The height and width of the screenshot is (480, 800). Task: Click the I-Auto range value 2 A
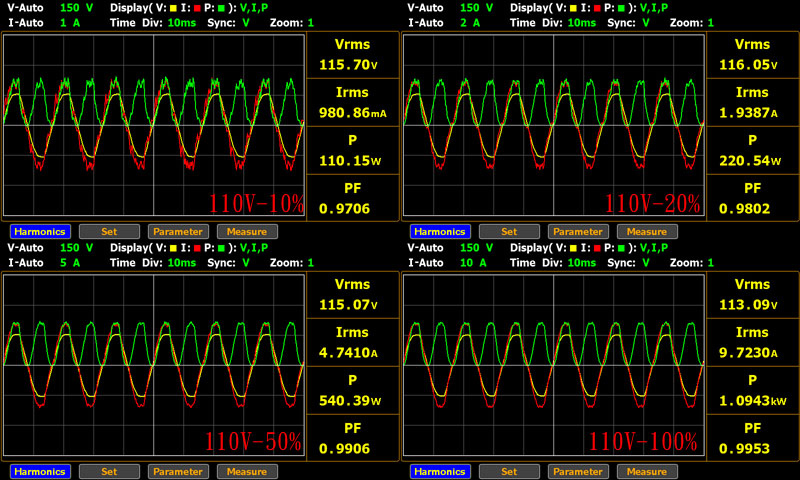click(x=470, y=23)
